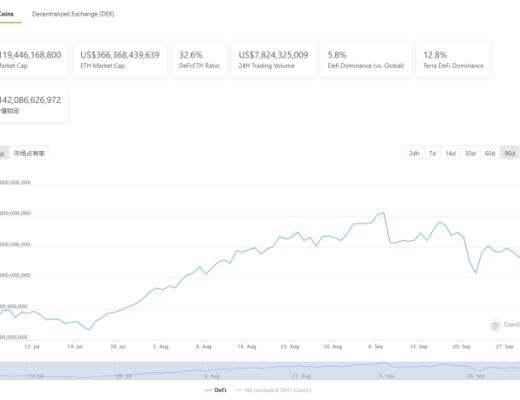Screen dimensions: 520x400
Task: Click the 19. Jul axis label
Action: click(x=75, y=347)
